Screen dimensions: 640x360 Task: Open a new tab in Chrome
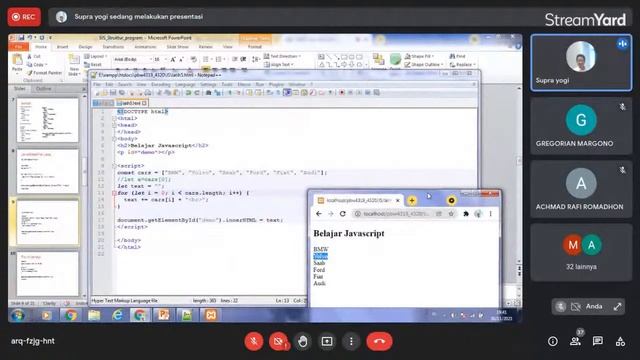click(412, 200)
